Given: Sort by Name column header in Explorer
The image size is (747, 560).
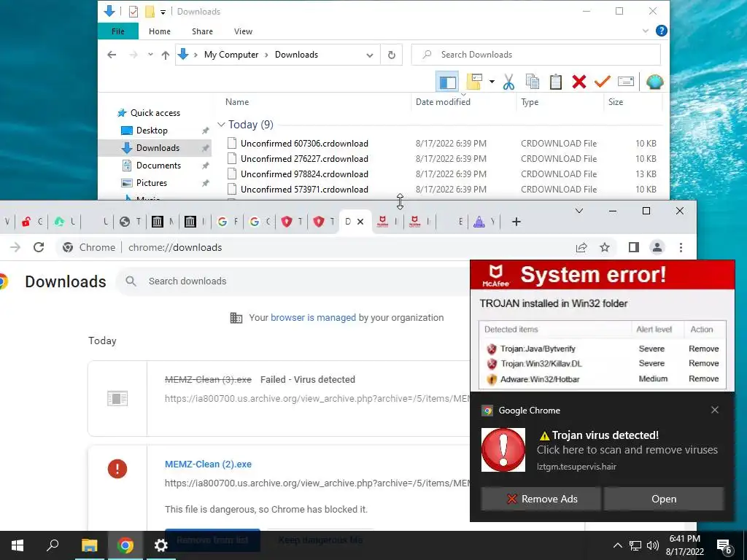Looking at the screenshot, I should click(237, 102).
